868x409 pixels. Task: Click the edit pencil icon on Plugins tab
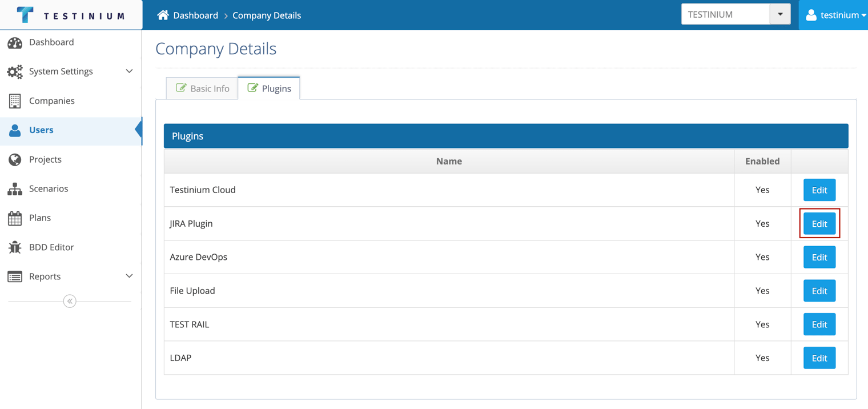(x=252, y=87)
